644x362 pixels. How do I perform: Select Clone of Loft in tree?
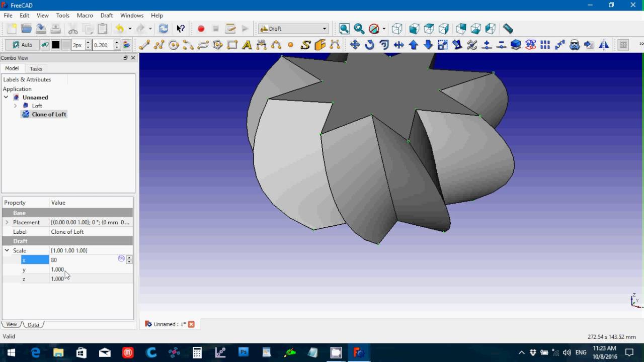click(x=49, y=115)
